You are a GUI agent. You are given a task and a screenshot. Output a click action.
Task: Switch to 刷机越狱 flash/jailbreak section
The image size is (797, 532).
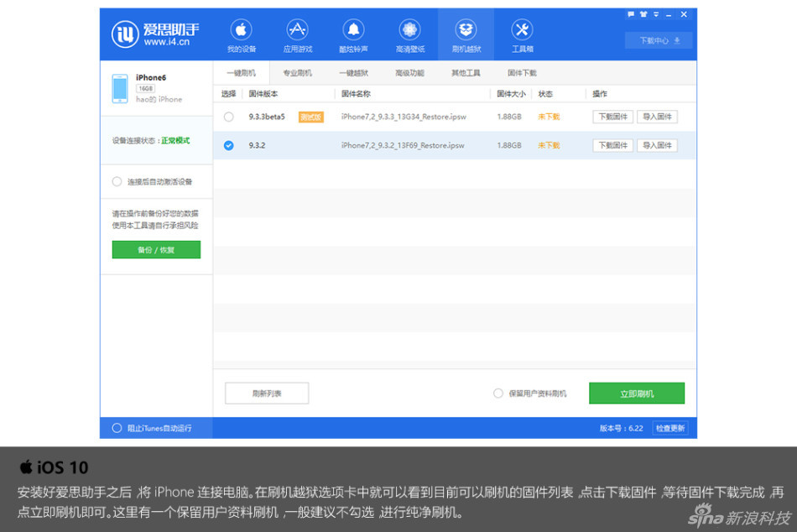[x=466, y=34]
